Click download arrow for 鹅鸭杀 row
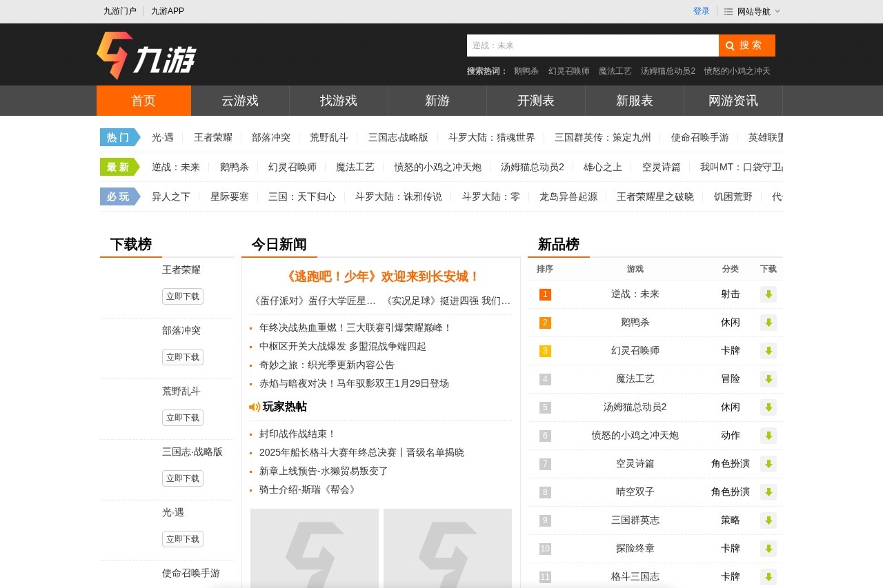 (768, 323)
